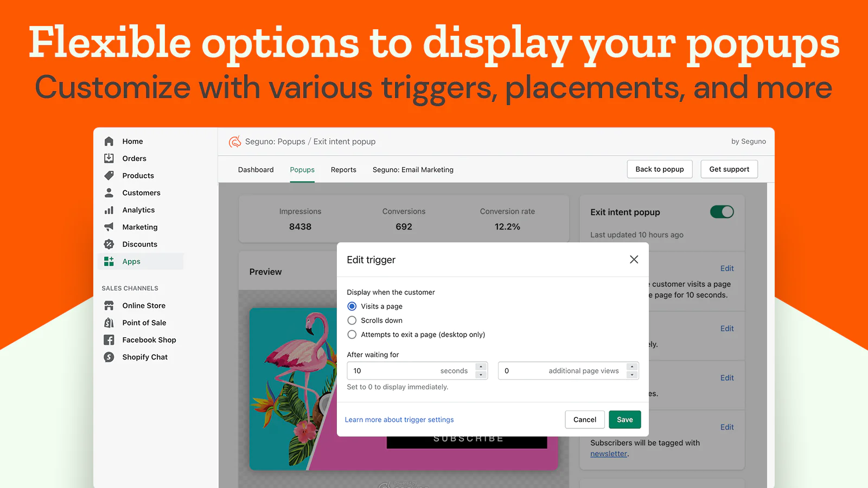Open Seguno: Email Marketing tab
Screen dimensions: 868x488
click(413, 170)
